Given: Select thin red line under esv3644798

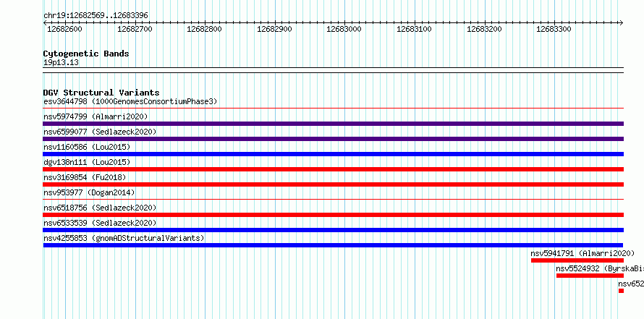Looking at the screenshot, I should (333, 108).
